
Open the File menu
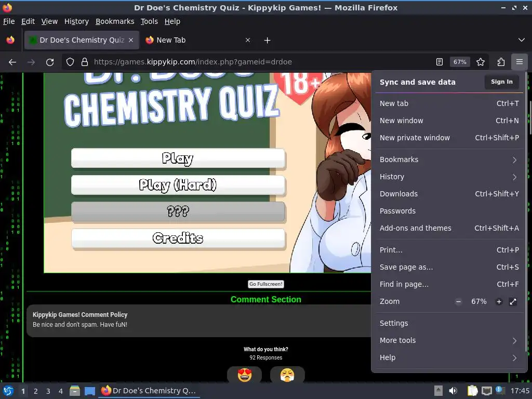click(9, 21)
